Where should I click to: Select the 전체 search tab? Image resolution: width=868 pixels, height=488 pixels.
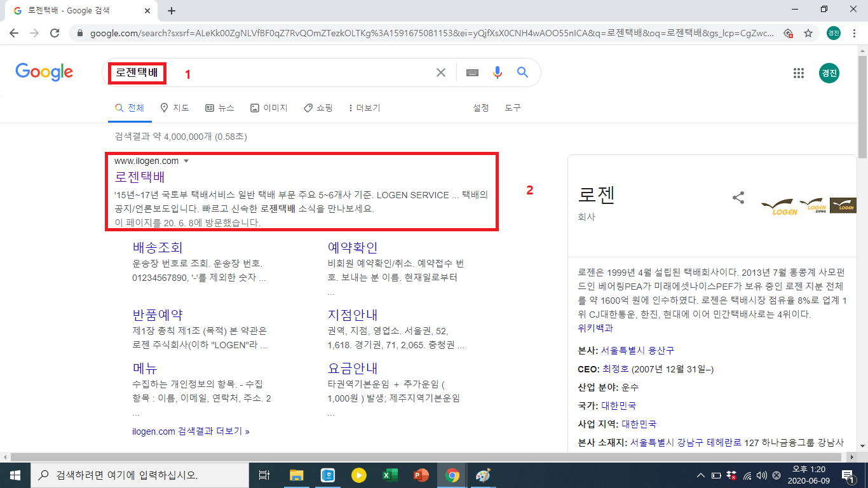130,108
